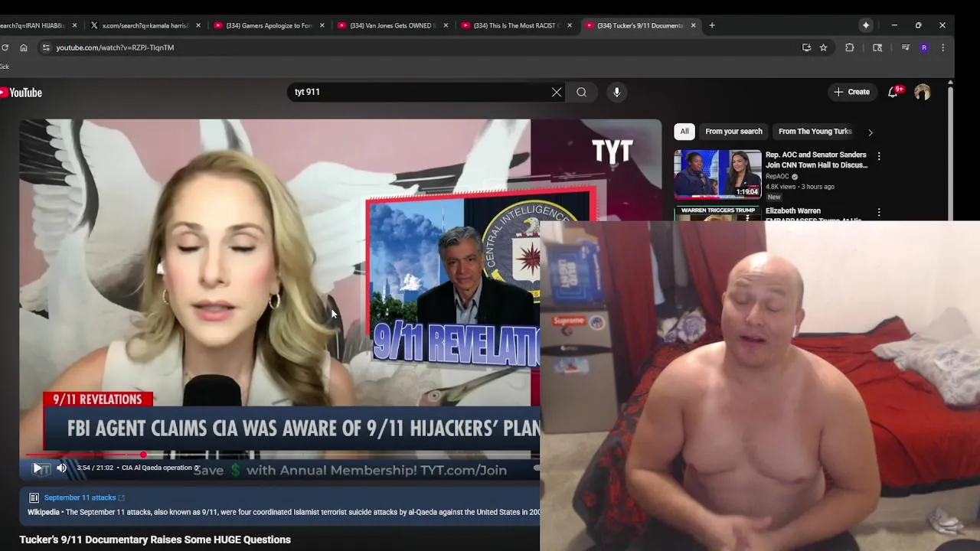Open a new browser tab with plus button
This screenshot has width=980, height=551.
pos(712,25)
